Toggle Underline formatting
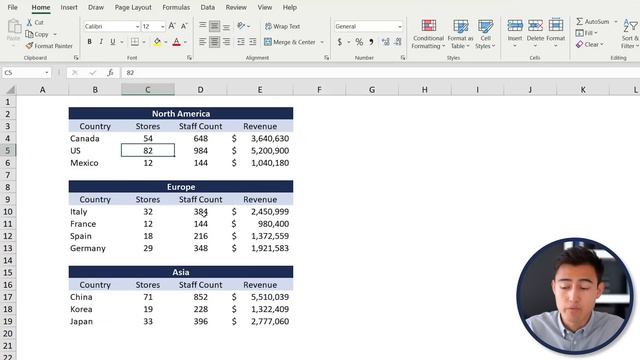This screenshot has height=360, width=640. 113,42
